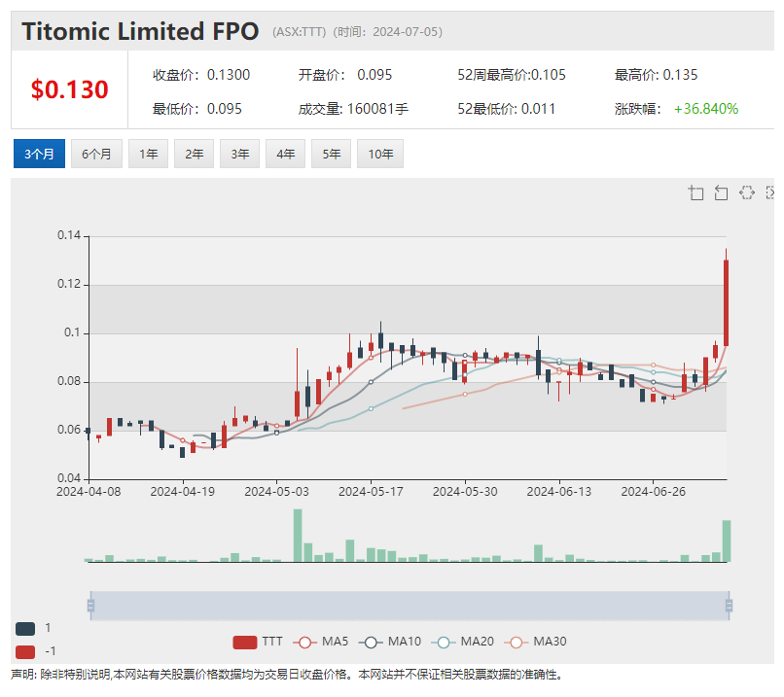This screenshot has width=784, height=697.
Task: Click the tallest volume bar in early May
Action: (298, 536)
